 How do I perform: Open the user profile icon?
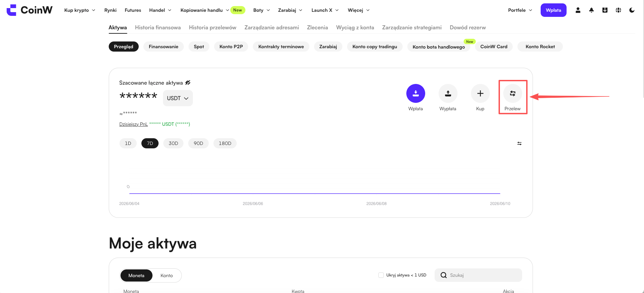pyautogui.click(x=578, y=10)
